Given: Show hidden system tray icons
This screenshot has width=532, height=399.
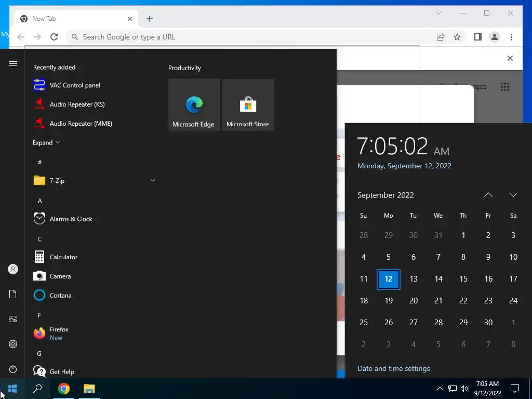Looking at the screenshot, I should pos(440,389).
